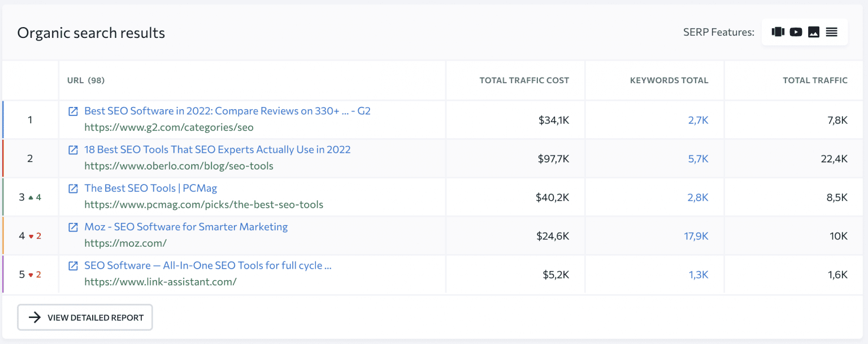
Task: Open the external link icon for the G2 result
Action: click(x=73, y=111)
